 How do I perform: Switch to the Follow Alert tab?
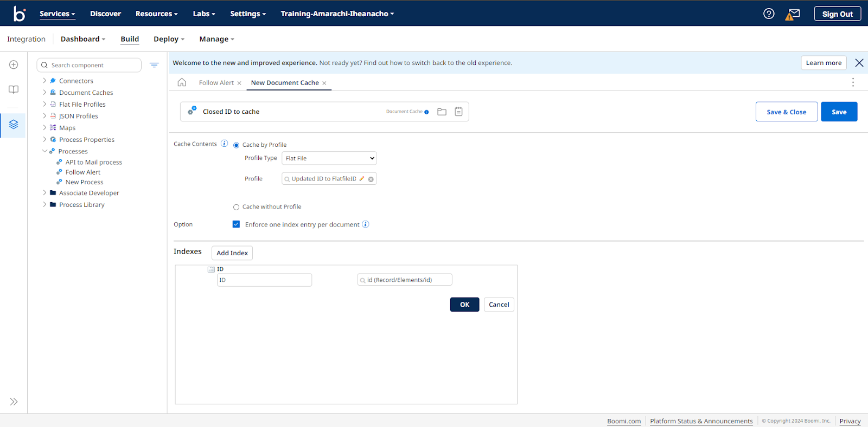216,83
